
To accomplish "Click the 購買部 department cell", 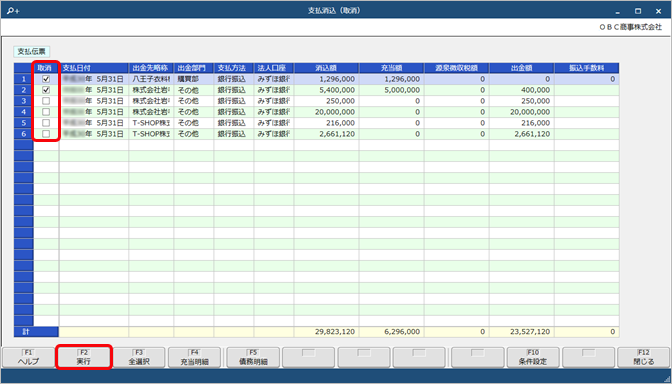I will 194,79.
